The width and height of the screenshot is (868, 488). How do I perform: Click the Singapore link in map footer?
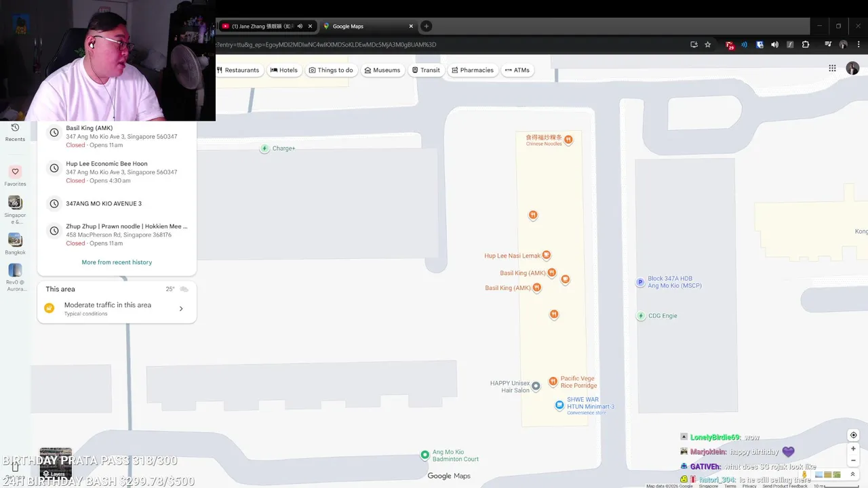709,486
